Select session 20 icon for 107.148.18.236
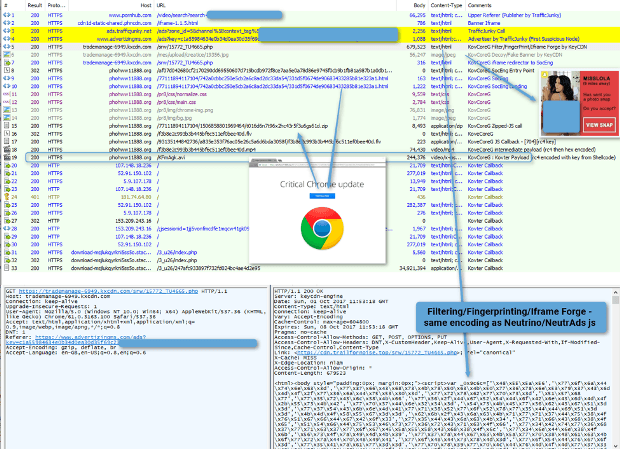Image resolution: width=620 pixels, height=449 pixels. (6, 165)
